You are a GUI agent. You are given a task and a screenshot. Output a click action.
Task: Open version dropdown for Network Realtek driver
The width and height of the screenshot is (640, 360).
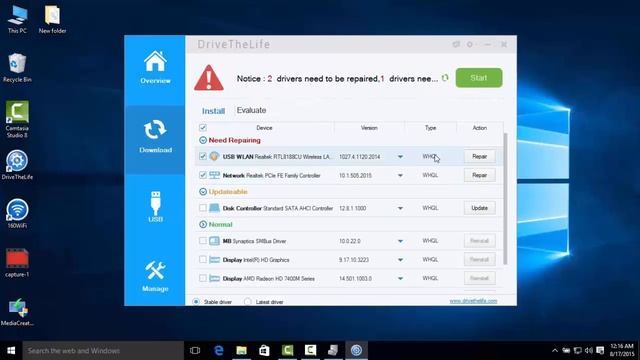coord(400,176)
